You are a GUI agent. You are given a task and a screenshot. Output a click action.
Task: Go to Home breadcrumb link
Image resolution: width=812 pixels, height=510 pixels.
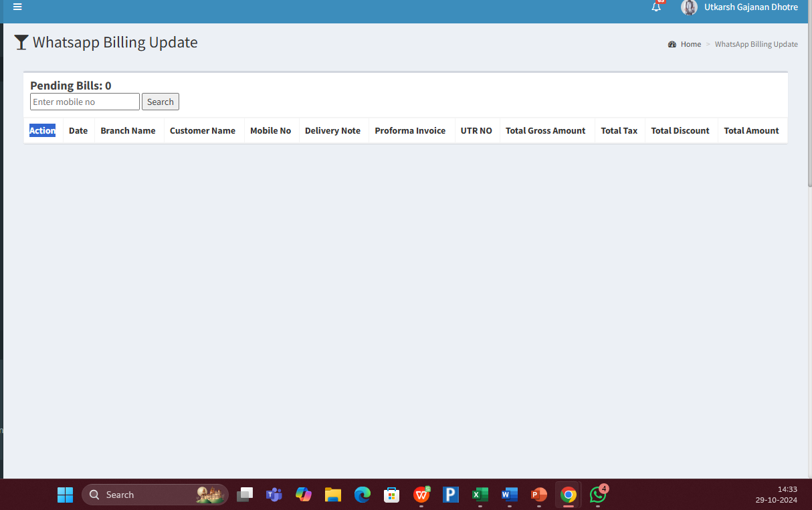(691, 44)
